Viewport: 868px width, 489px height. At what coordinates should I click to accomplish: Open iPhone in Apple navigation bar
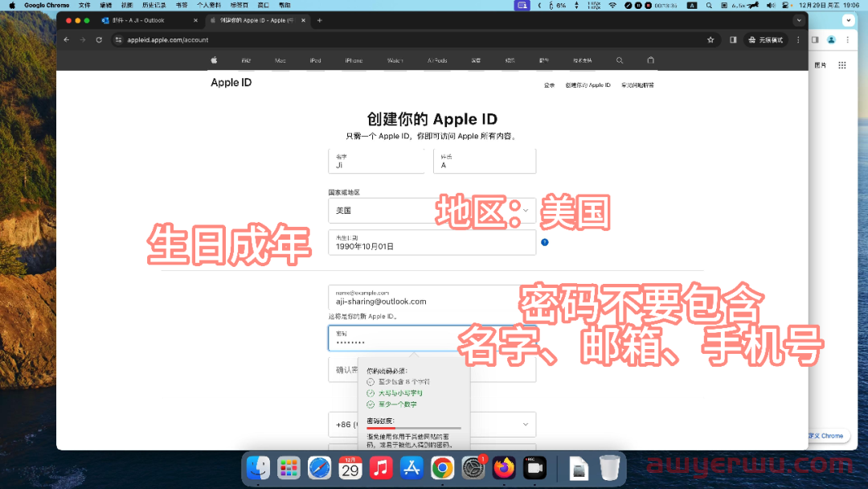(x=354, y=60)
